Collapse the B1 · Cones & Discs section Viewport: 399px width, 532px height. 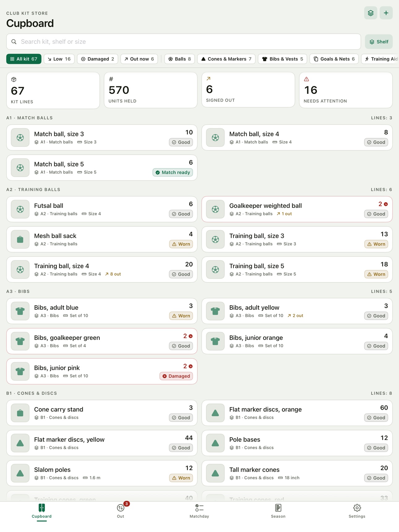[x=32, y=393]
